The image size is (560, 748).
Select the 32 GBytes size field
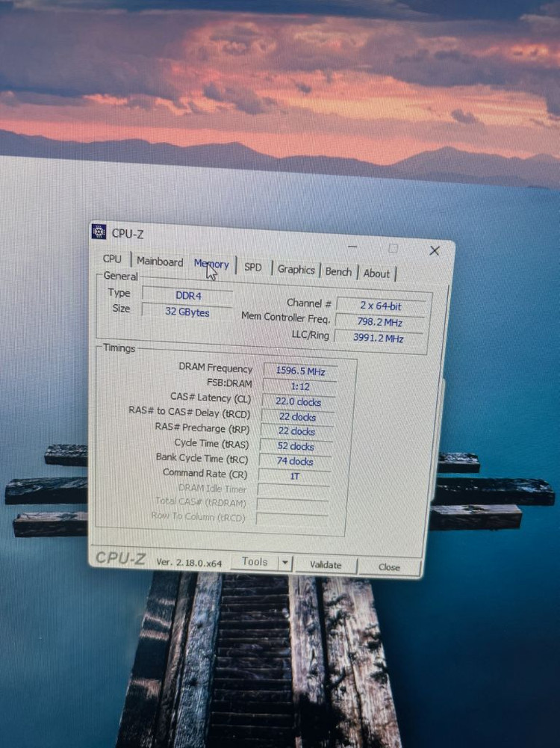(x=187, y=312)
